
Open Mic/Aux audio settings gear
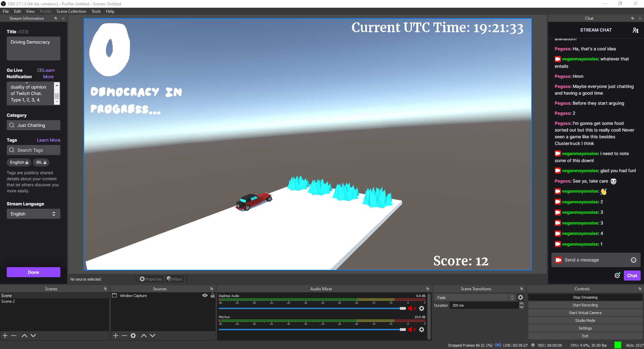(422, 330)
